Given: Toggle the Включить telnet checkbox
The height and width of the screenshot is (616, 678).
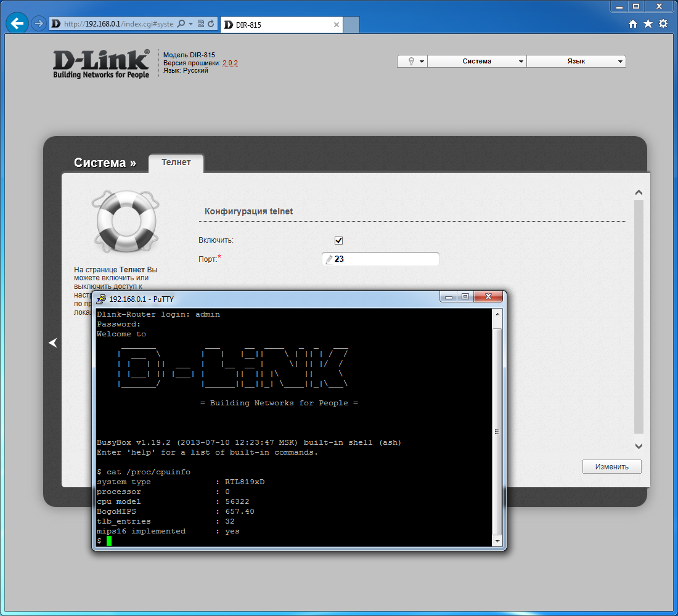Looking at the screenshot, I should pos(338,240).
